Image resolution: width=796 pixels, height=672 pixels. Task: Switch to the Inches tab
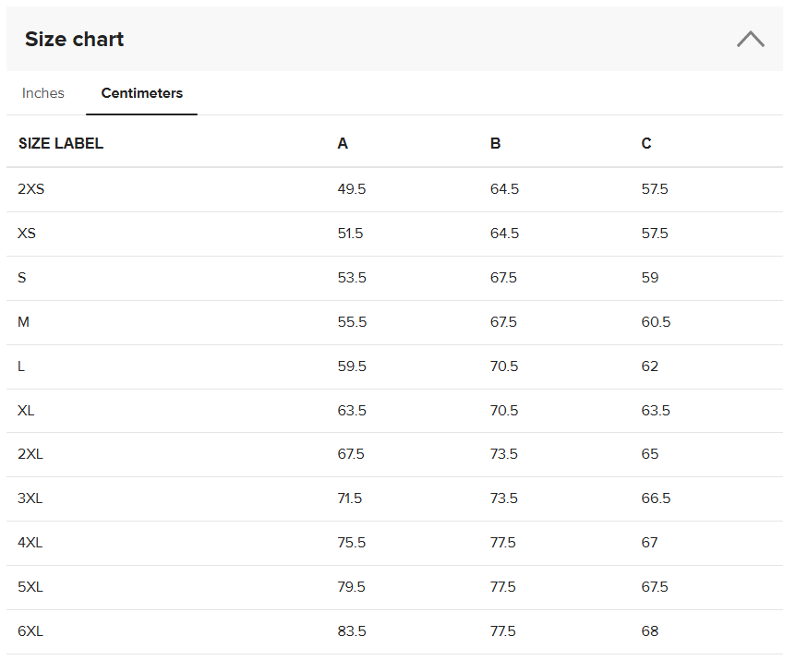point(43,93)
